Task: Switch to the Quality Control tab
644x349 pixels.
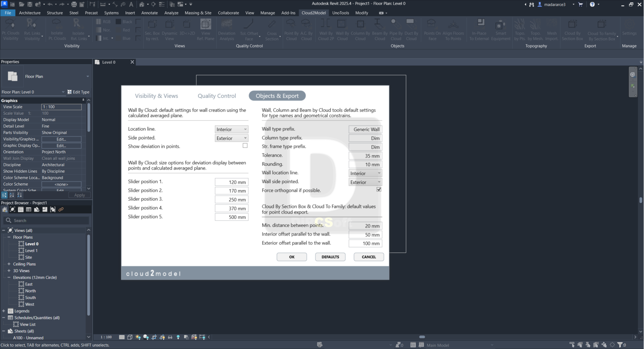Action: pos(217,96)
